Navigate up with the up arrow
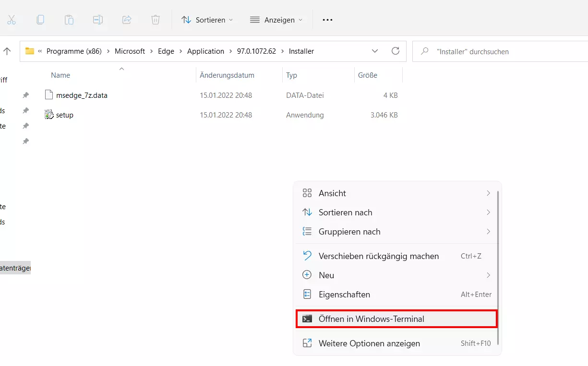This screenshot has height=366, width=588. point(7,51)
